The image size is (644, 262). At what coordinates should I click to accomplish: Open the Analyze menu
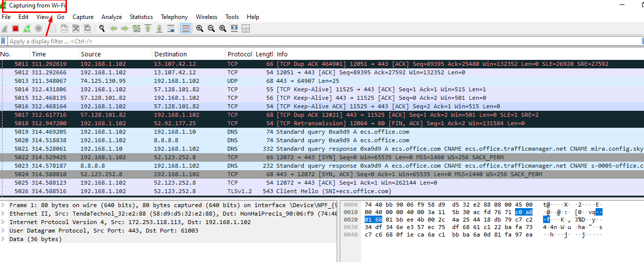click(112, 17)
